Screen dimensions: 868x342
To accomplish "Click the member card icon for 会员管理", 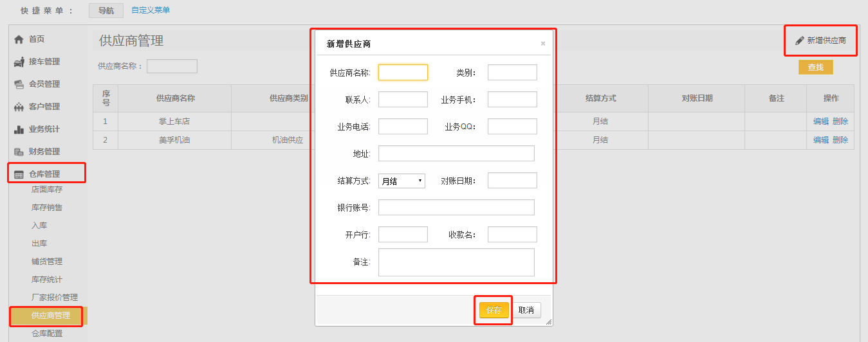I will tap(19, 84).
